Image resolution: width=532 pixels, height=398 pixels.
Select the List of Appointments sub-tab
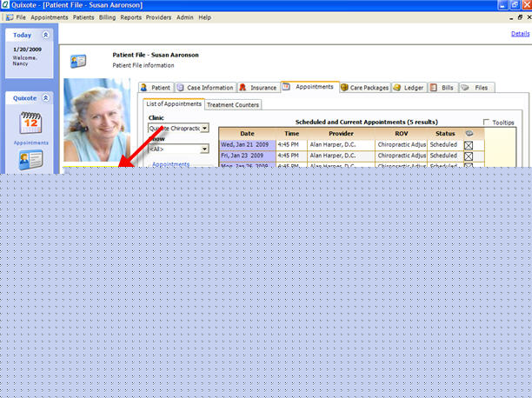(174, 103)
